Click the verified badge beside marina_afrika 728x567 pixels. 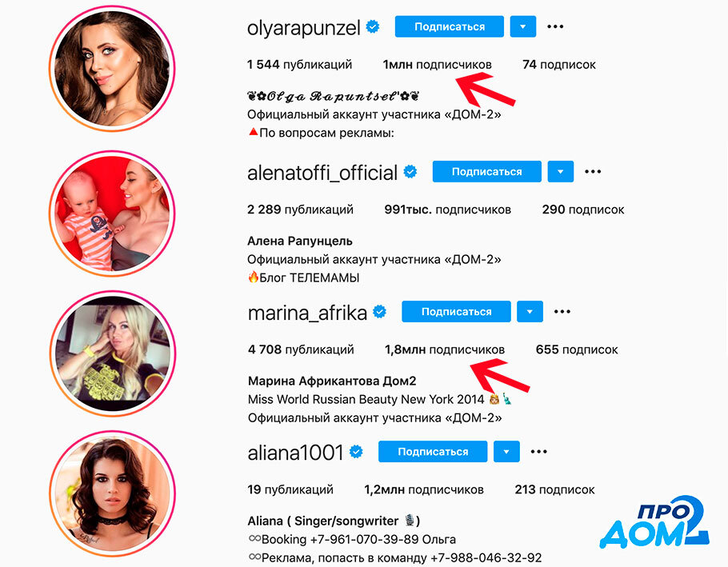(380, 312)
